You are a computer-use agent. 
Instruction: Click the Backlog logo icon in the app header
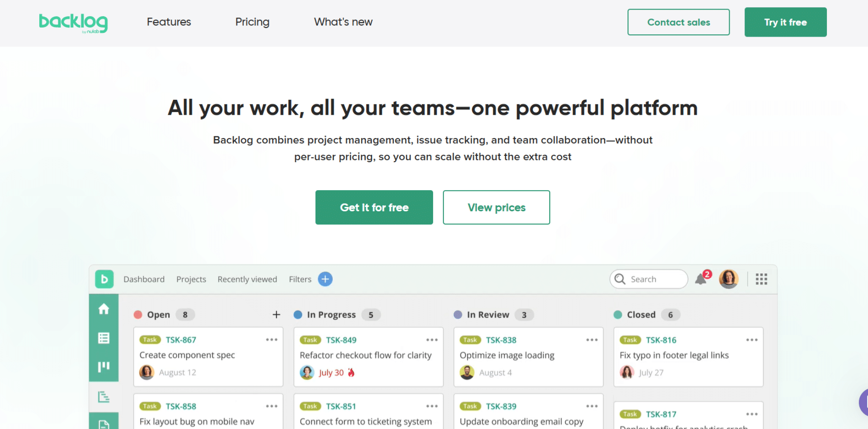coord(104,279)
